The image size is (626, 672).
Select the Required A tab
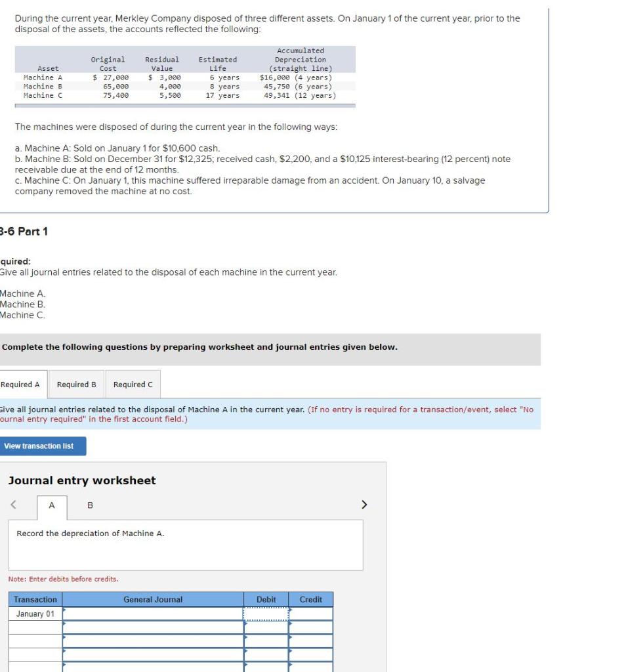(20, 385)
